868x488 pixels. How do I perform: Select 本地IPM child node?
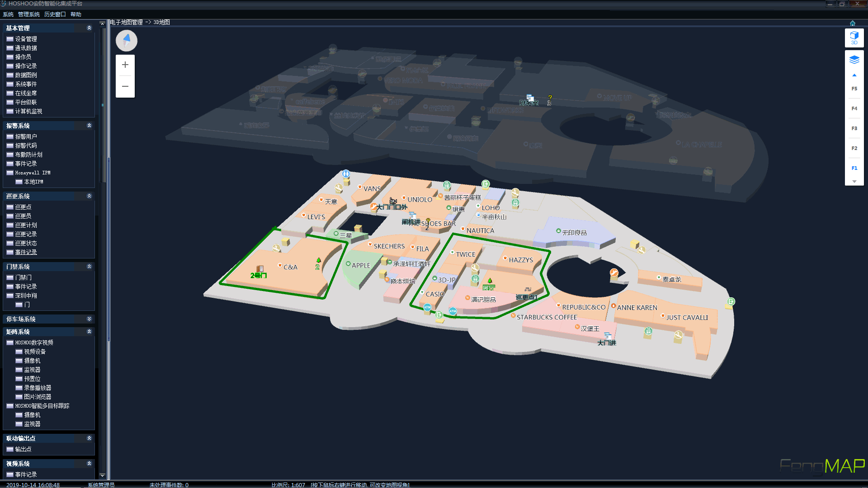tap(33, 182)
